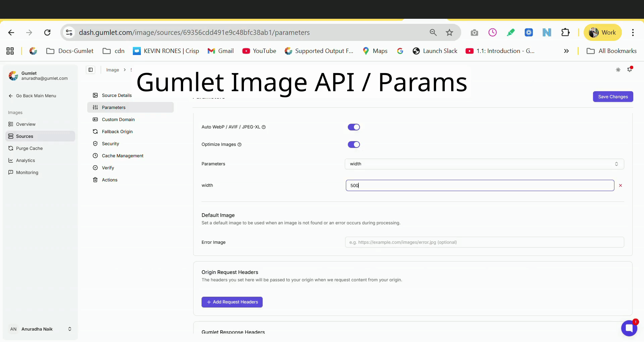Open the Google bookmark icon

(x=400, y=51)
